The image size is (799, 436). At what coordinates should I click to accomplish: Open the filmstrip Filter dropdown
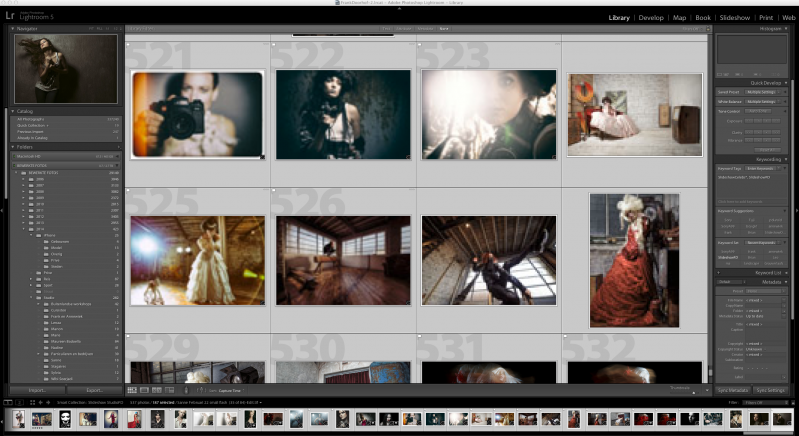coord(764,402)
